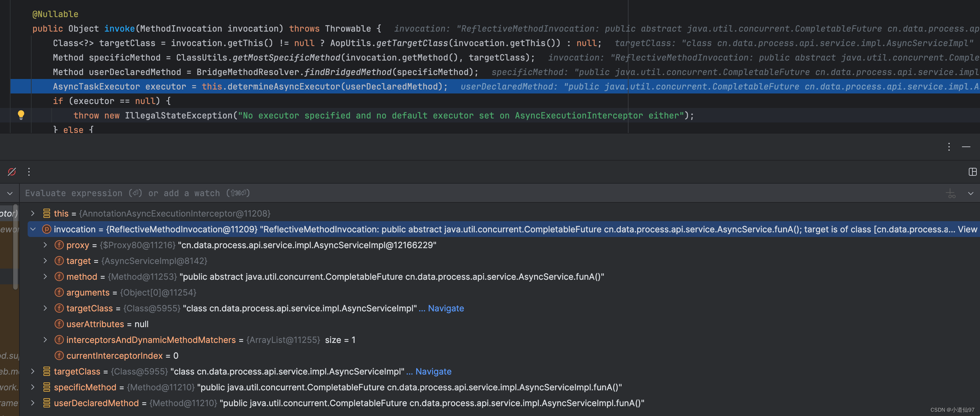Click Navigate link on top-level targetClass row
Screen dimensions: 980x416
(x=433, y=372)
